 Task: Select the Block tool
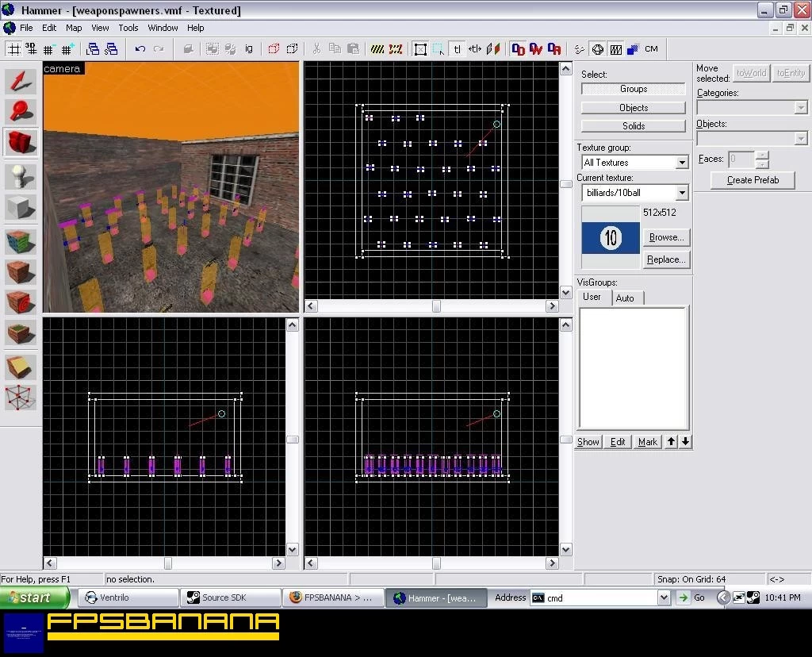21,207
